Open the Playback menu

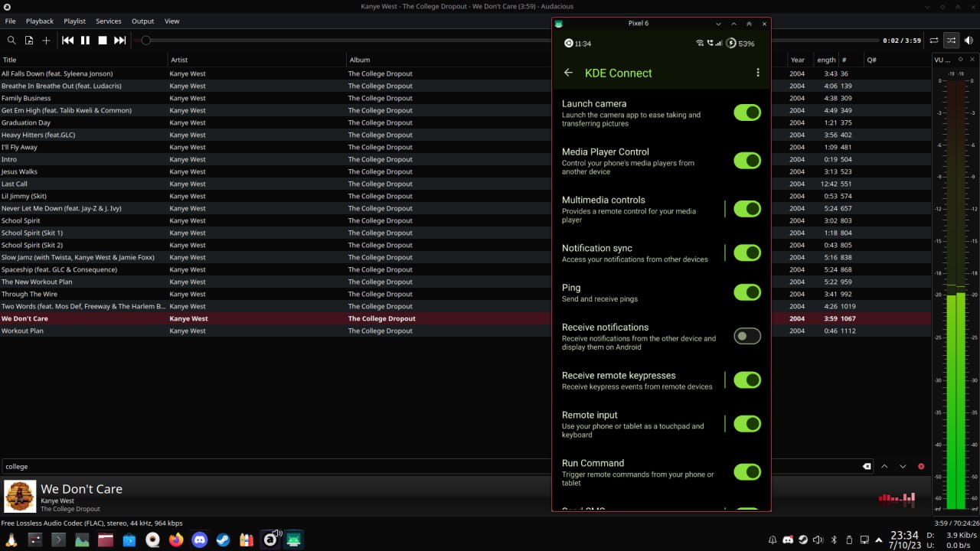click(40, 21)
